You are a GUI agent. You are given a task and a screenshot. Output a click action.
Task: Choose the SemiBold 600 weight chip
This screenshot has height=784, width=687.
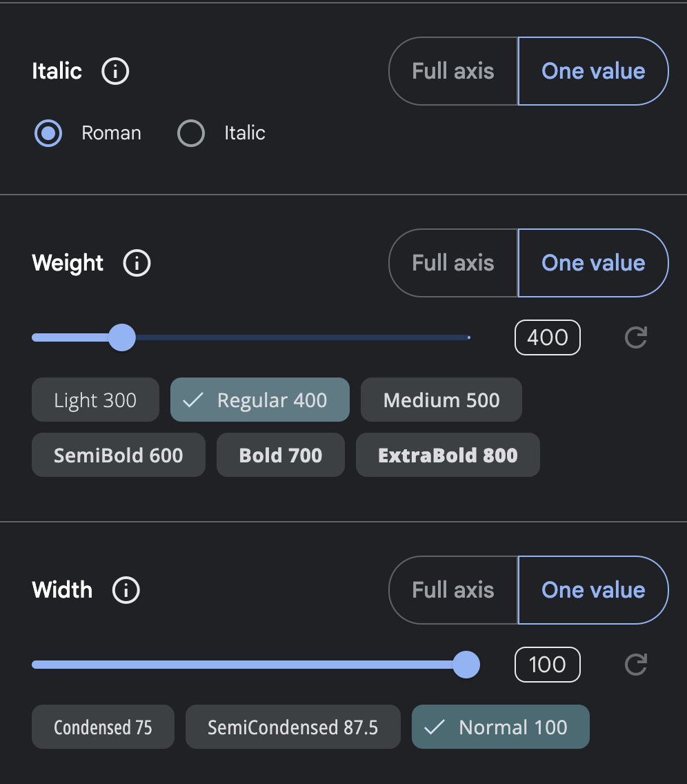(119, 455)
